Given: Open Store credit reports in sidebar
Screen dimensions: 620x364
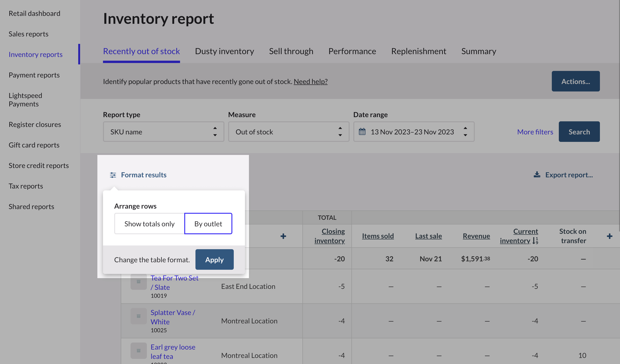Looking at the screenshot, I should [39, 165].
